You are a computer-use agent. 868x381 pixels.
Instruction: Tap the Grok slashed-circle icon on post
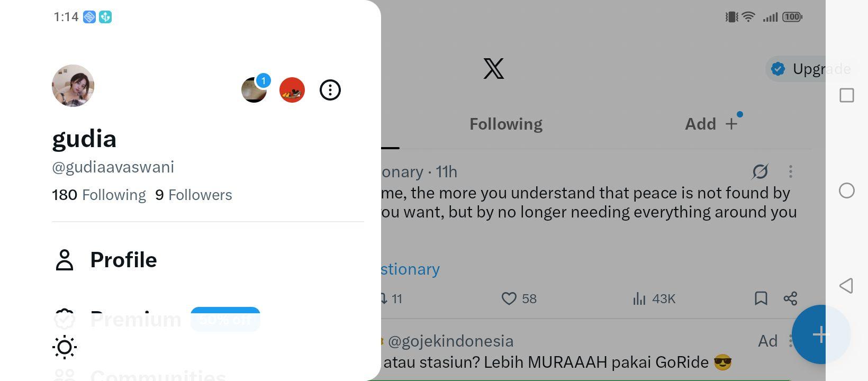(760, 171)
